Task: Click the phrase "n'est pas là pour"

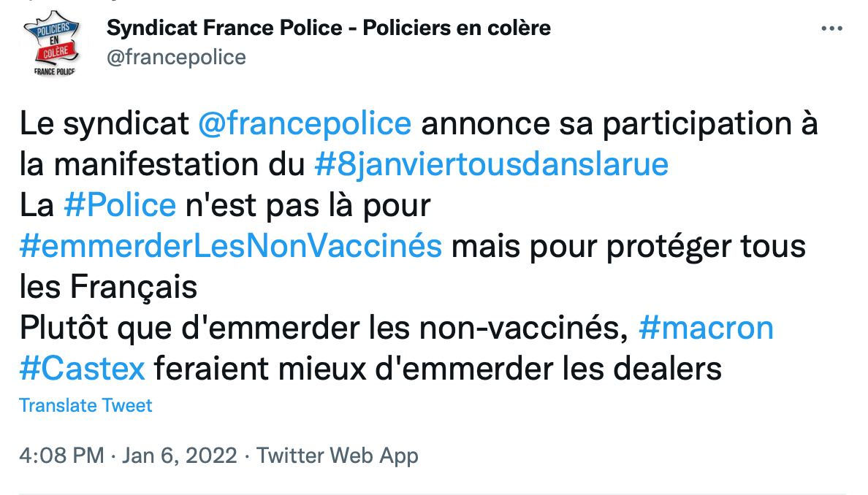Action: pyautogui.click(x=307, y=206)
